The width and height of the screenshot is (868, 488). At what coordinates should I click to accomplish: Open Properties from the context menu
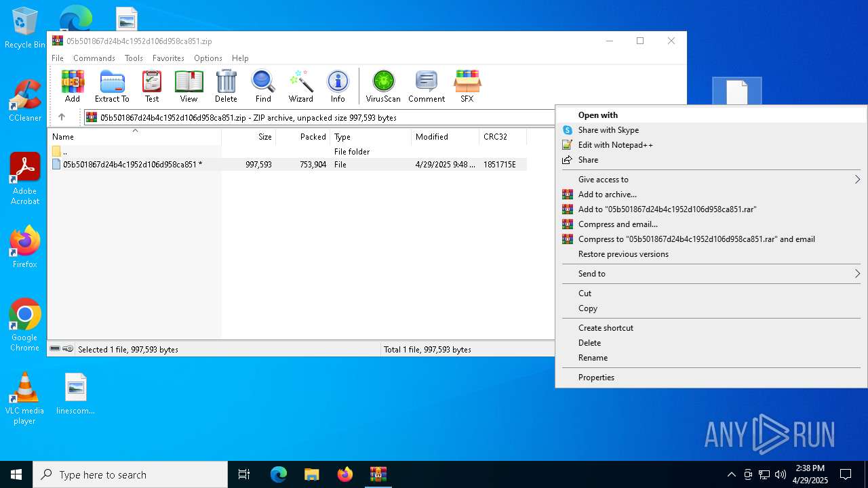712,378
